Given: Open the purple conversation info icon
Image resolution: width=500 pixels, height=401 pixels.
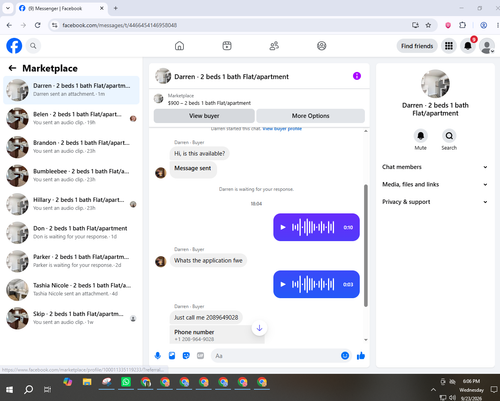Looking at the screenshot, I should point(357,76).
